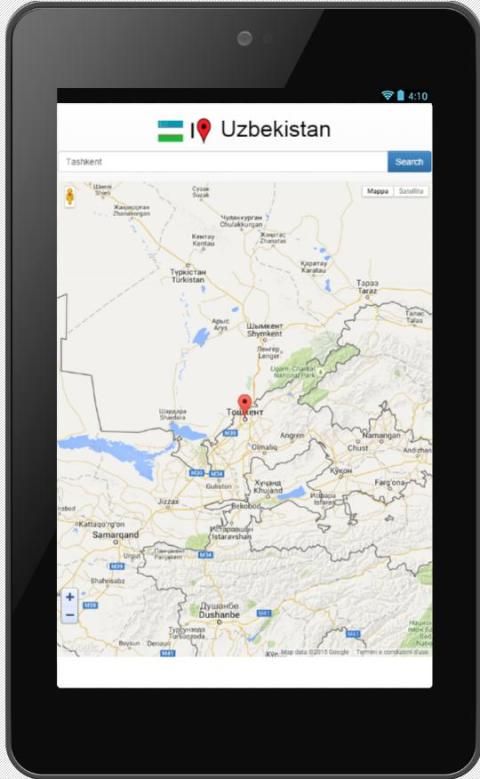Click the Uzbekistan flag icon
The image size is (480, 779).
(170, 131)
